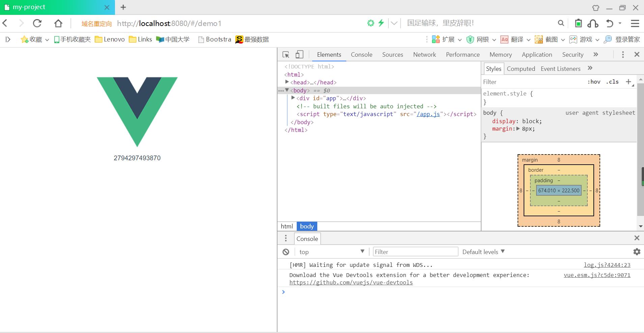
Task: Open the 手机收藏夹 bookmark
Action: [72, 39]
